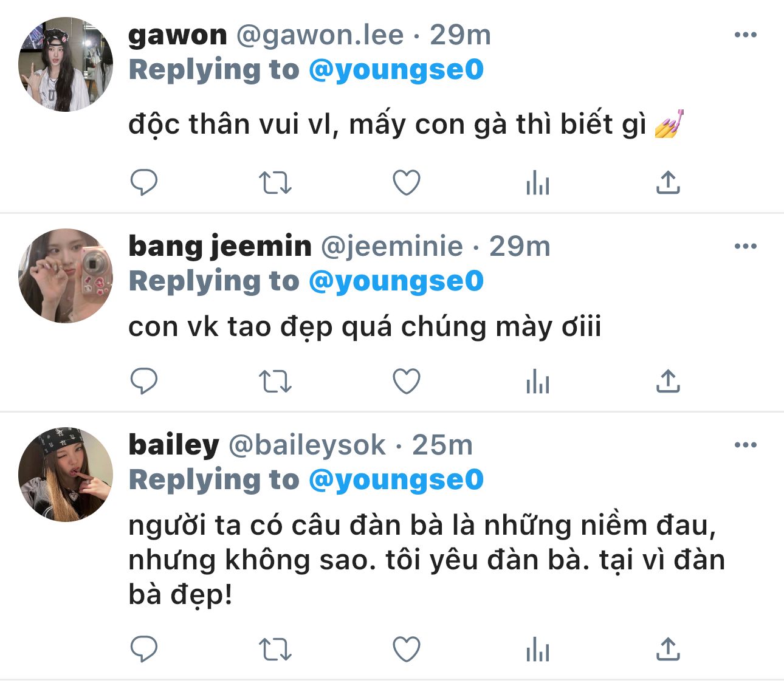
Task: Reply to gawon's tweet
Action: coord(144,182)
